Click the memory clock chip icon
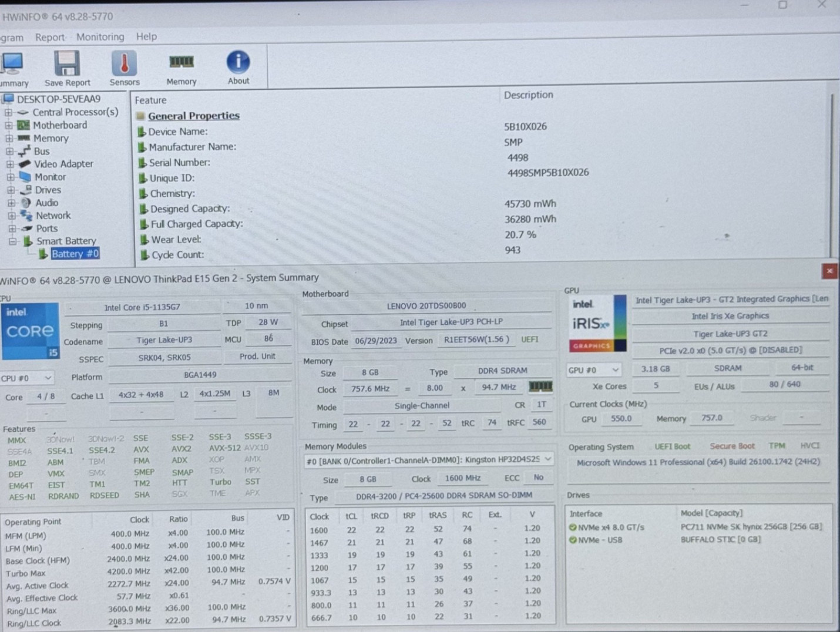Screen dimensions: 840x632 point(540,386)
